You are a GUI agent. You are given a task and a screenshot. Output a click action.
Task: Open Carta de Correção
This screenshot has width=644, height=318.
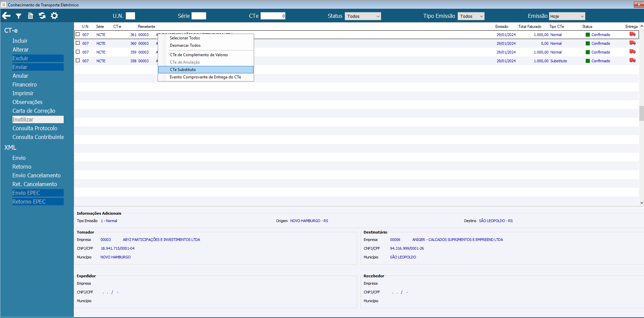[x=34, y=111]
